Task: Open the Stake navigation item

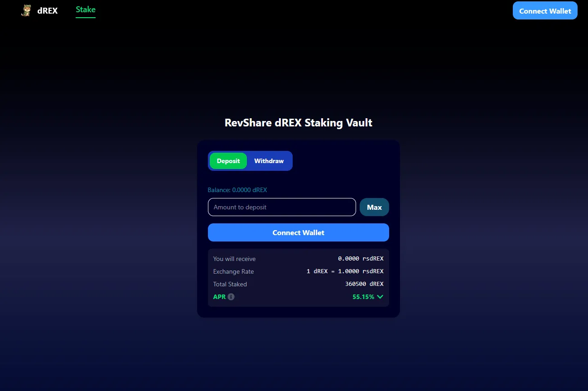Action: [x=86, y=10]
